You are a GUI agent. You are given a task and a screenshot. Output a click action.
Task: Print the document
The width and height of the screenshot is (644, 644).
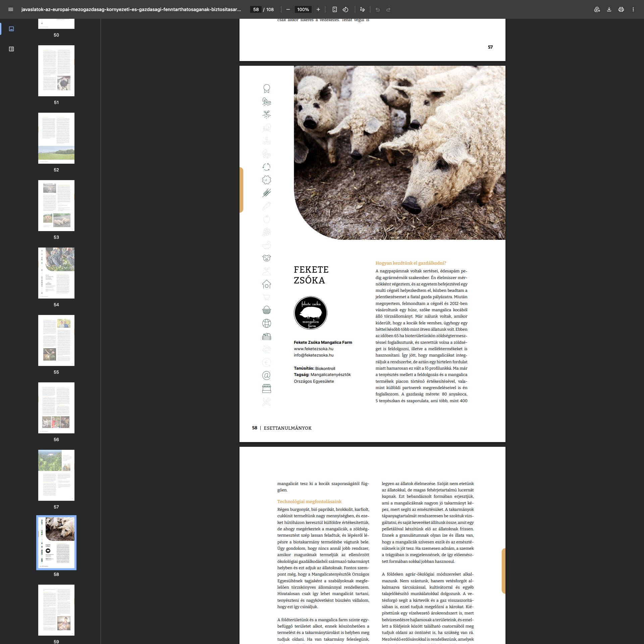[621, 9]
